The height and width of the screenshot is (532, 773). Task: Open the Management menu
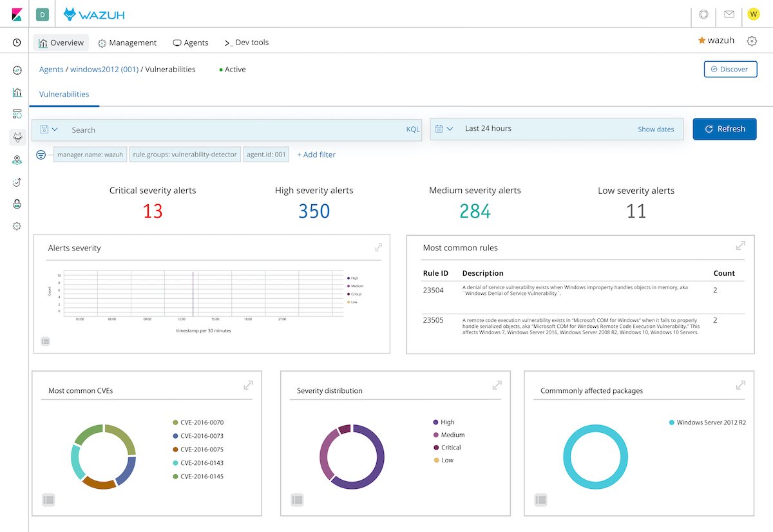(127, 43)
